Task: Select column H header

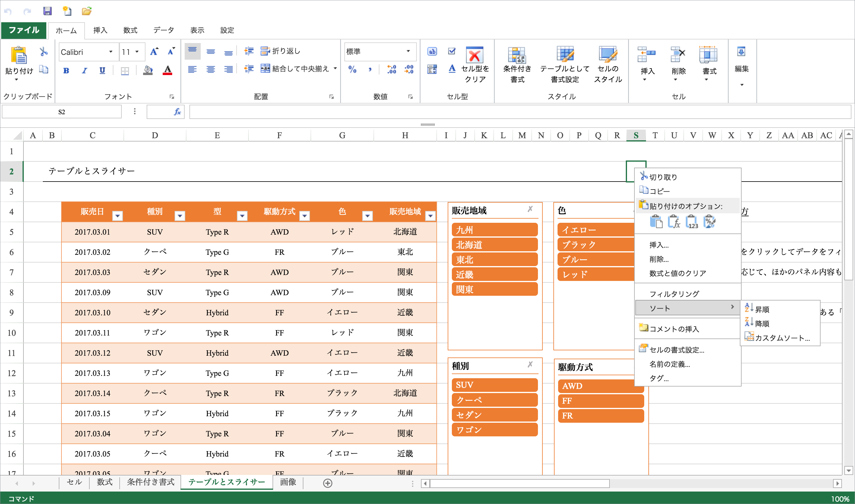Action: pos(405,135)
